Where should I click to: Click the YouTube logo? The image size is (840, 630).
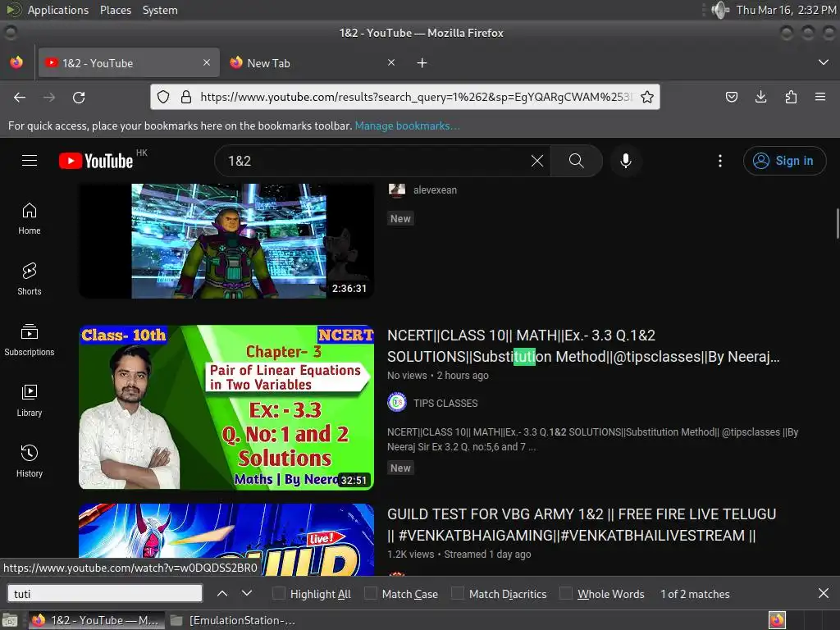pos(96,161)
